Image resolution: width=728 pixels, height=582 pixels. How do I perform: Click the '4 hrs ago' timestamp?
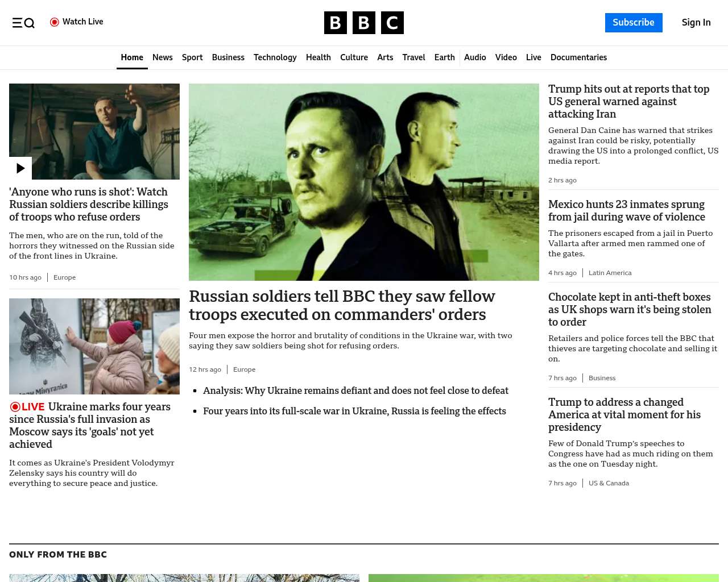[562, 273]
